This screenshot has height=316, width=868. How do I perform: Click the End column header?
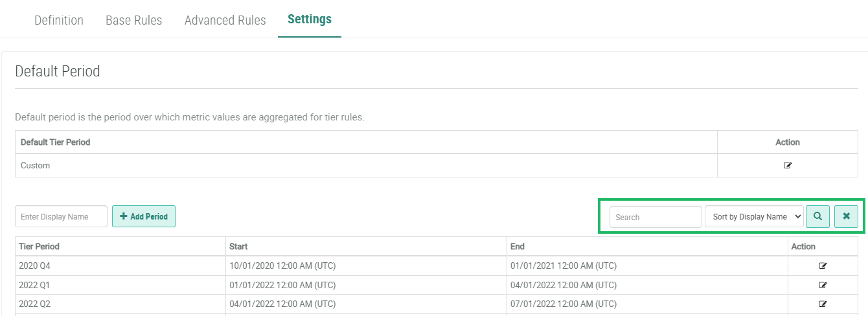(x=518, y=246)
